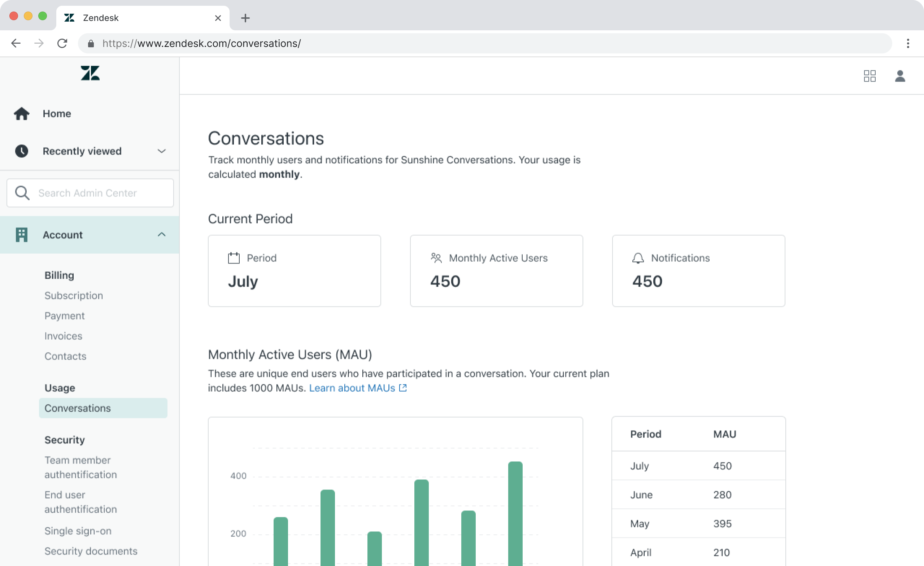Viewport: 924px width, 566px height.
Task: Select Conversations under Usage
Action: (78, 408)
